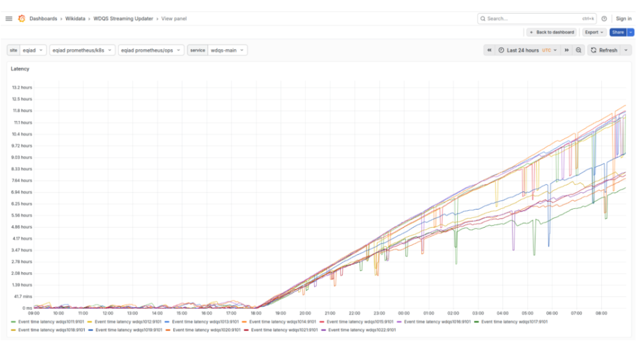The width and height of the screenshot is (644, 346).
Task: Toggle legend series wdqs1017:9101
Action: click(514, 322)
